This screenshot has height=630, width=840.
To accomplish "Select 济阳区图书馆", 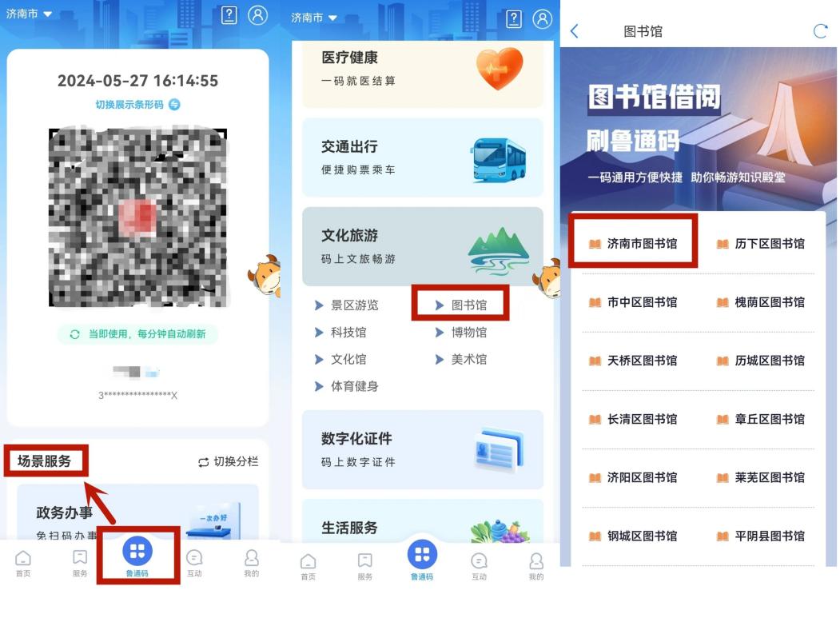I will 633,477.
